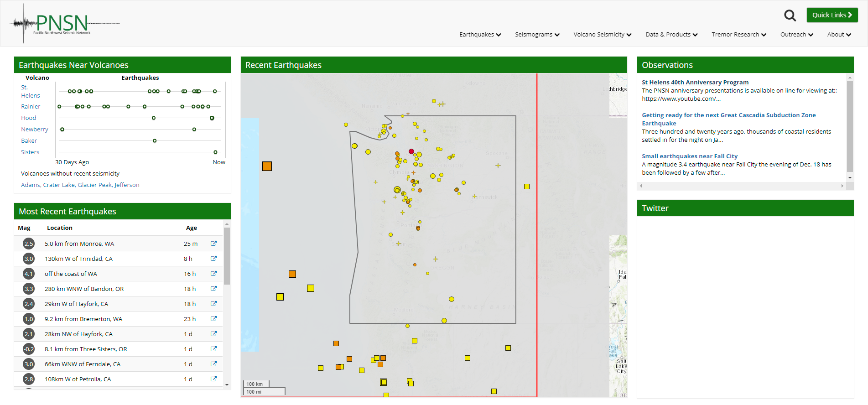The width and height of the screenshot is (868, 405).
Task: Click the red earthquake marker on map
Action: [x=411, y=151]
